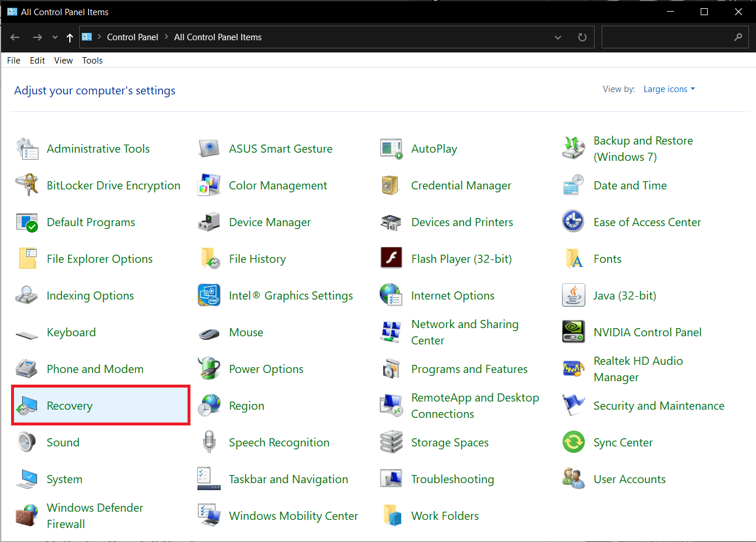Open the View by Large icons dropdown
The image size is (756, 542).
[x=669, y=89]
